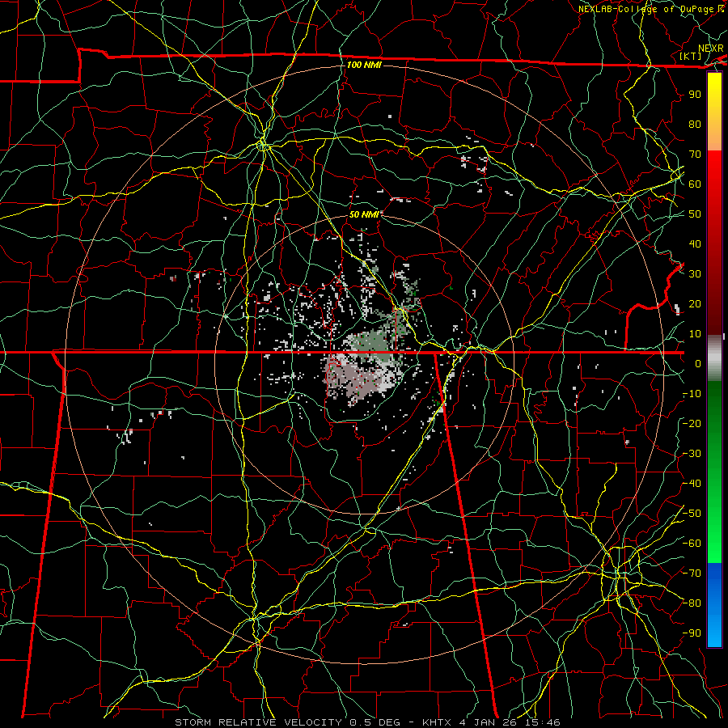Click the positive 30 scale label

pos(695,274)
